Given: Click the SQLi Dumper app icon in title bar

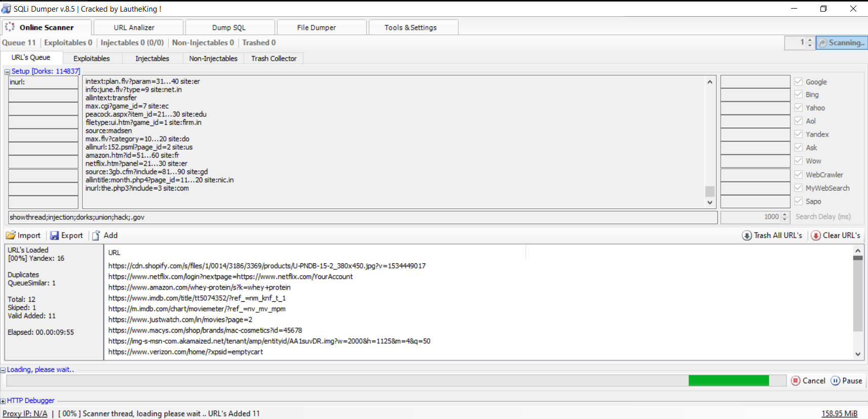Looking at the screenshot, I should 6,9.
